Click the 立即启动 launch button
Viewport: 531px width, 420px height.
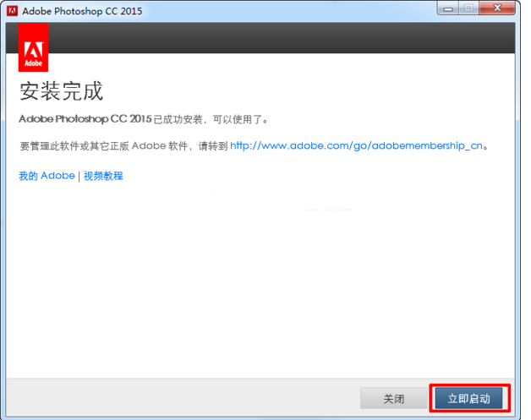click(468, 398)
